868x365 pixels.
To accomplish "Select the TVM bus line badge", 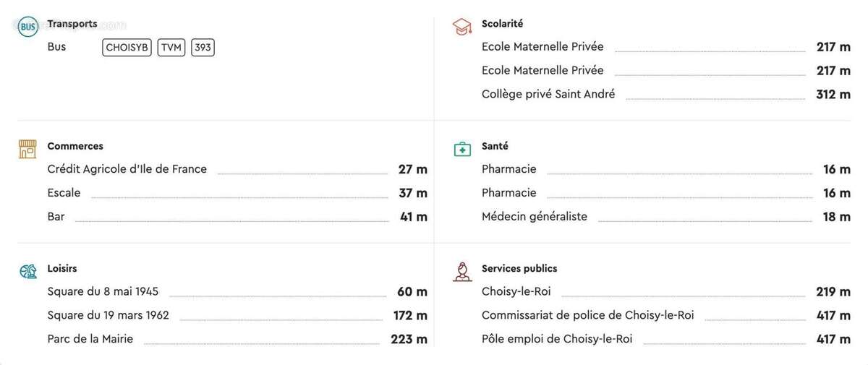I will [x=171, y=48].
